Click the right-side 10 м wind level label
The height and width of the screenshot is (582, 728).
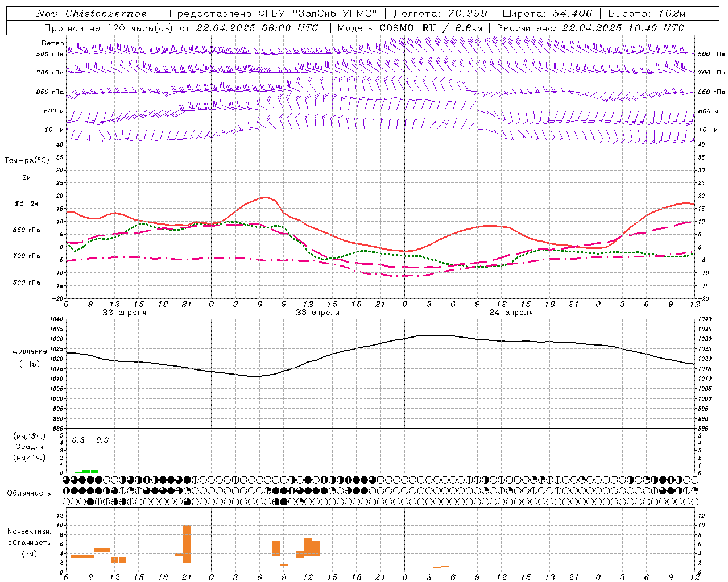pos(707,130)
